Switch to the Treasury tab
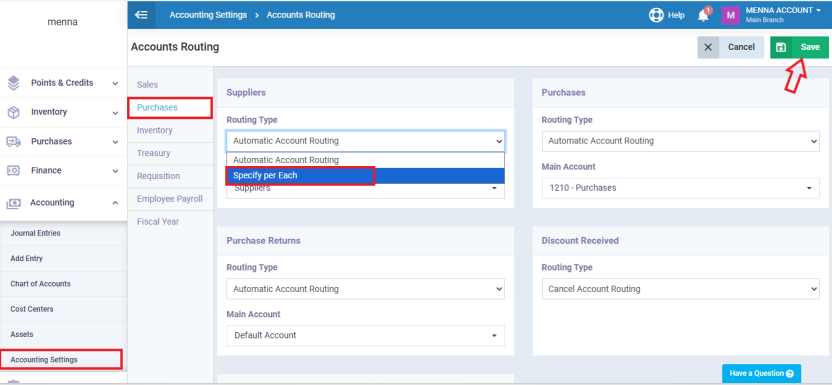Viewport: 832px width, 385px height. [x=153, y=153]
